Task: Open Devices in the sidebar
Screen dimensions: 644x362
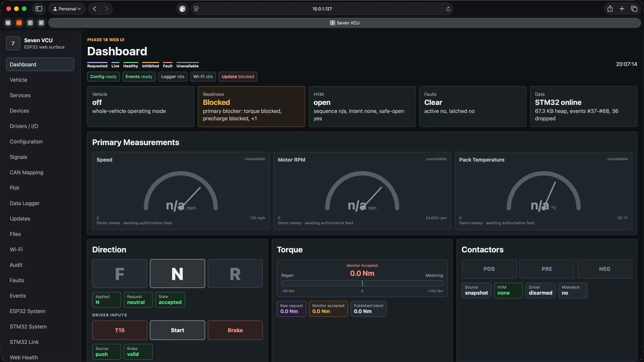Action: click(40, 111)
